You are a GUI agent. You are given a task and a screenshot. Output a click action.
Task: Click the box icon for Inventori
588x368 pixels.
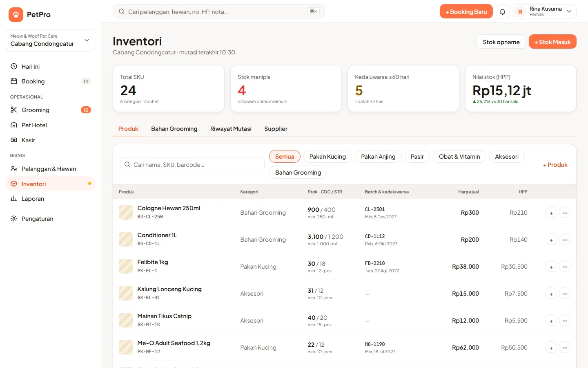(14, 184)
